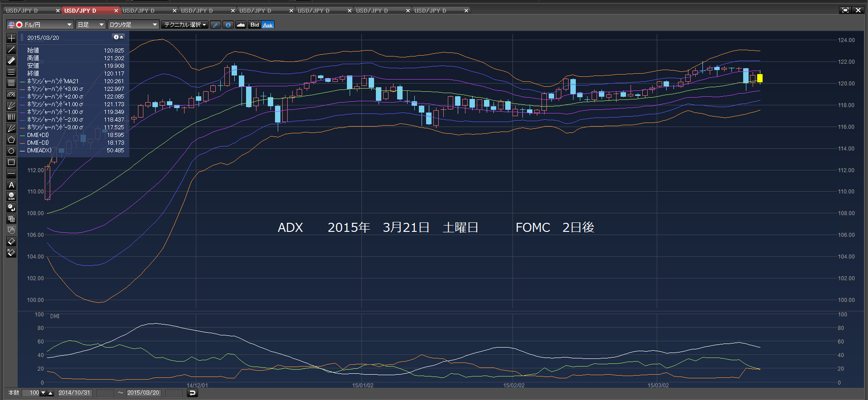Select the vertical time zones tool
Screen dimensions: 868x400
[11, 117]
